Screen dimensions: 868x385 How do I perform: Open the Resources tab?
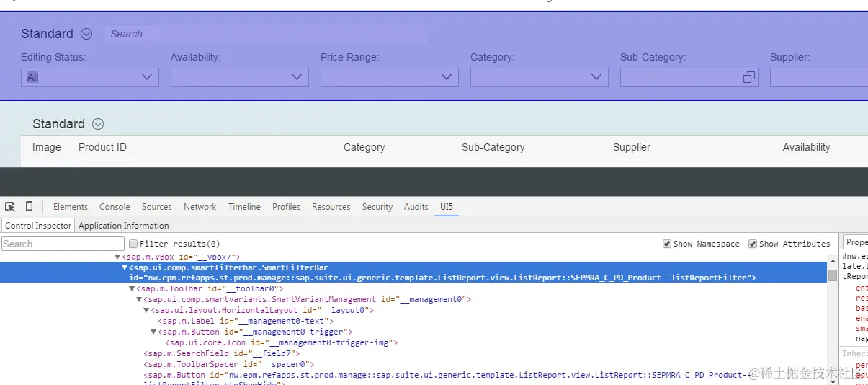click(x=331, y=207)
